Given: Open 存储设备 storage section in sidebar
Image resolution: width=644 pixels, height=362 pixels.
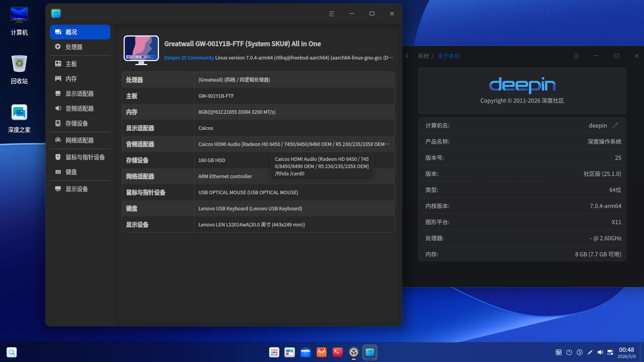Looking at the screenshot, I should pos(80,123).
